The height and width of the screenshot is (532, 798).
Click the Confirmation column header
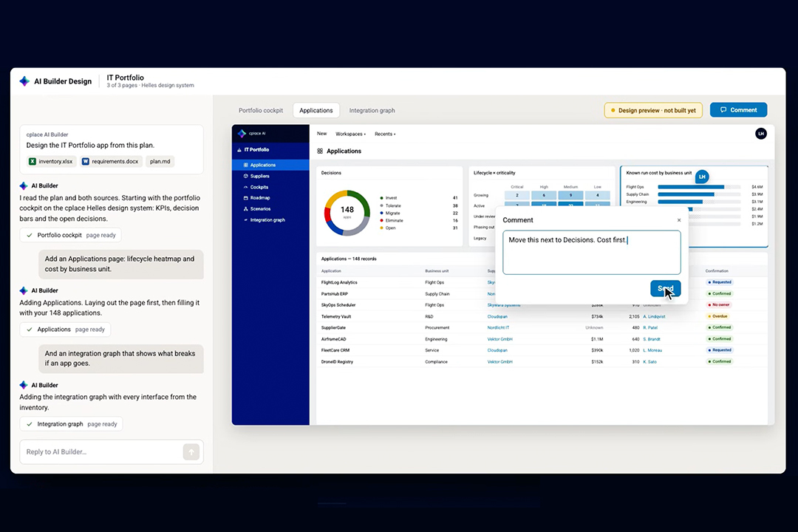717,271
